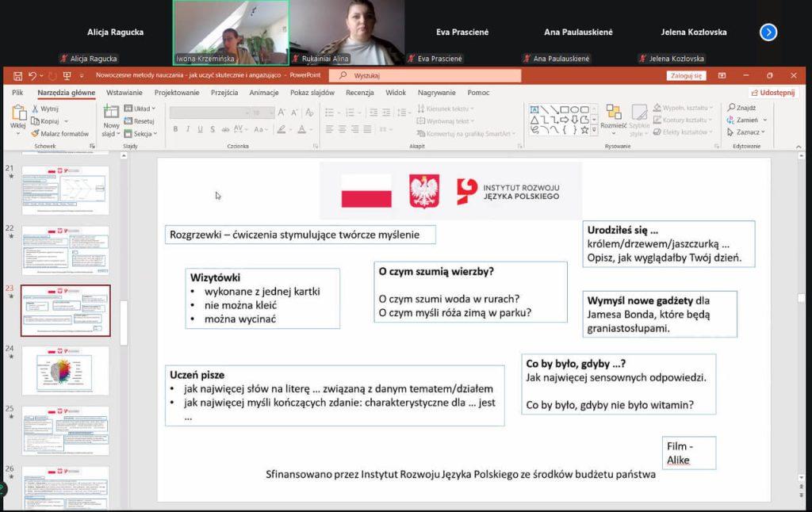Click the Udostępnij share button
This screenshot has width=812, height=512.
click(772, 93)
